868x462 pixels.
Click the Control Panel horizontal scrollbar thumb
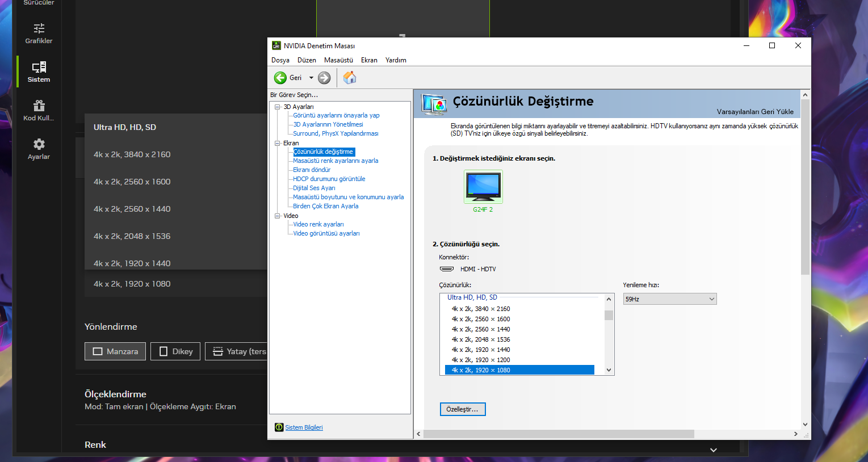(559, 434)
